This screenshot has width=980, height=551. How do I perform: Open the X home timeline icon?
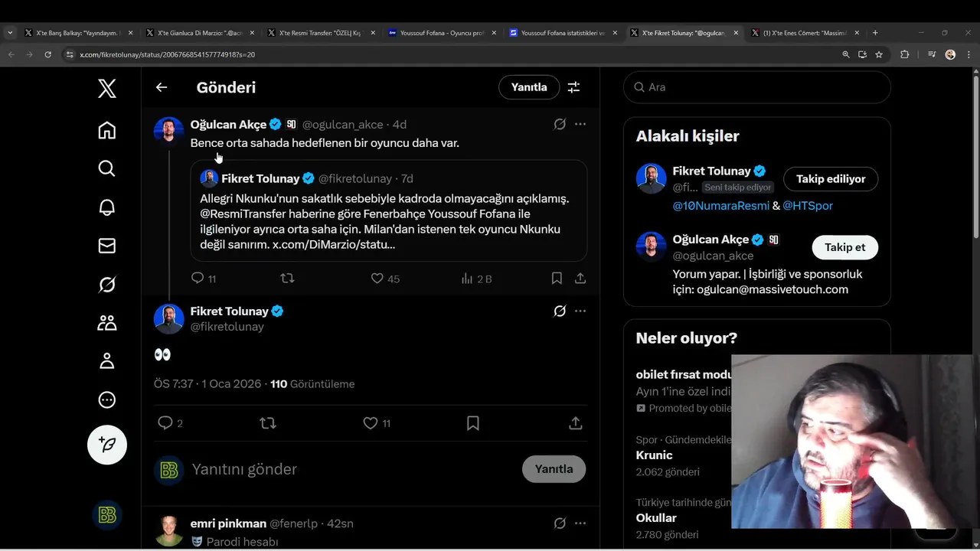(107, 131)
